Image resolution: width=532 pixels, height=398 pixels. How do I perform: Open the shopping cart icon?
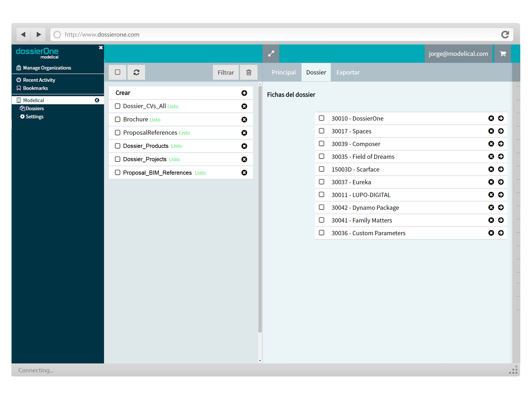tap(503, 54)
